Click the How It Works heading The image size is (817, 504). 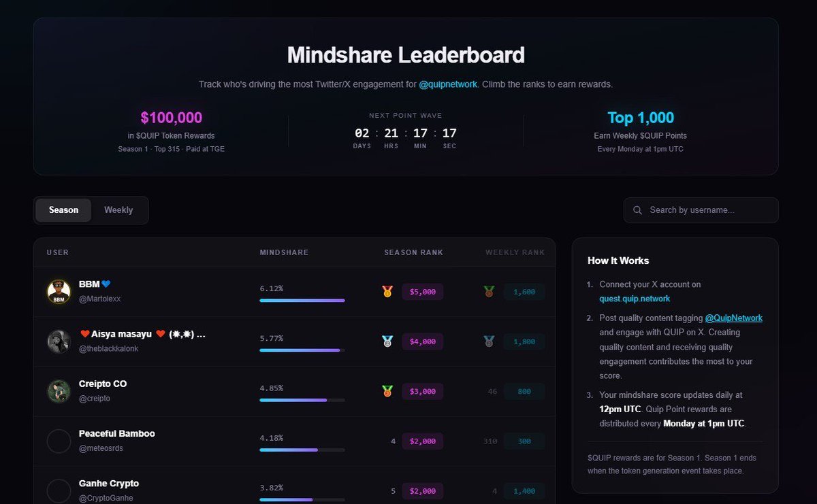point(618,261)
